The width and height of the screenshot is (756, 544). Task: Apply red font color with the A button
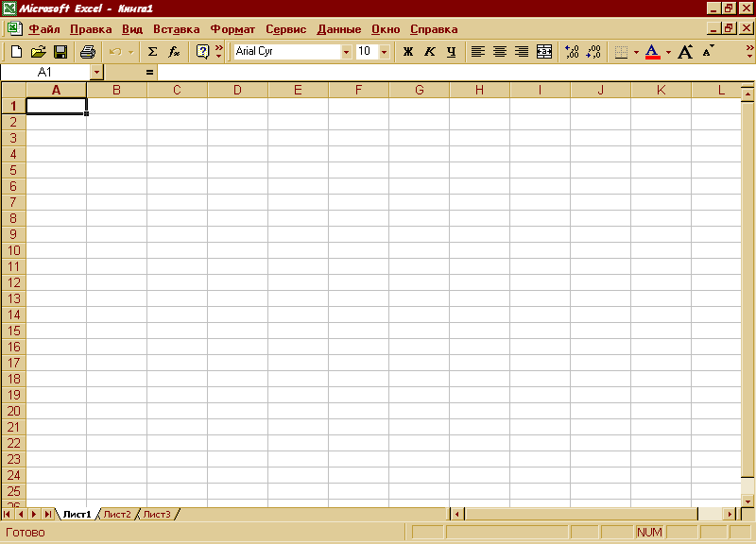652,52
